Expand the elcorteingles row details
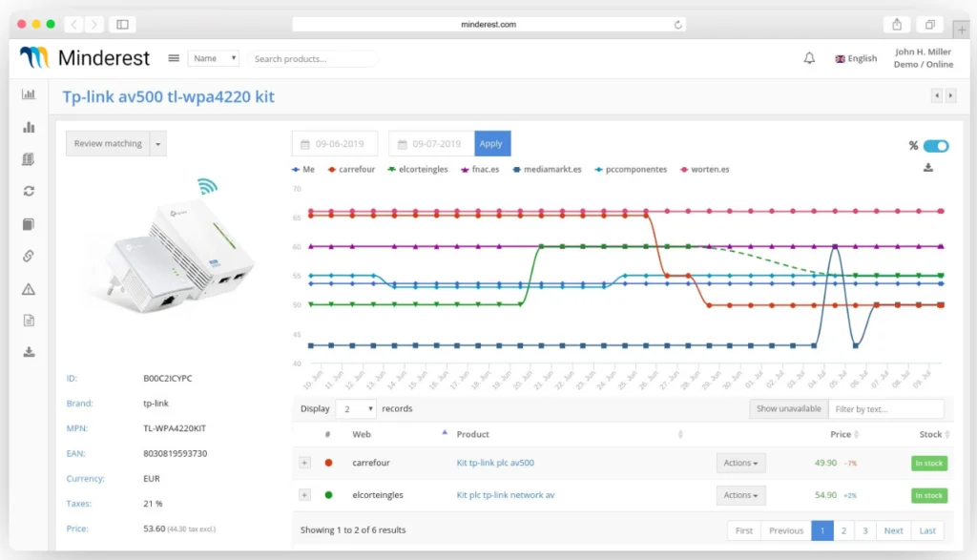This screenshot has height=560, width=977. tap(304, 495)
